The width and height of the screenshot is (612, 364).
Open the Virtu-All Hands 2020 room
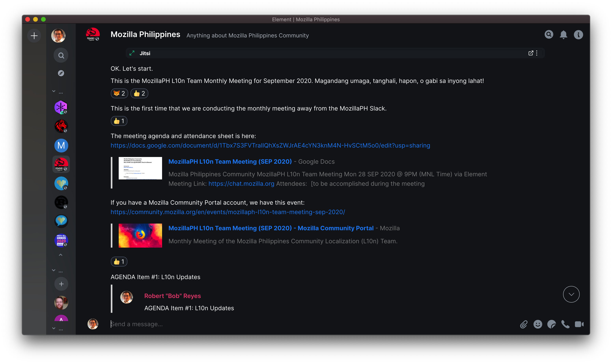click(61, 240)
